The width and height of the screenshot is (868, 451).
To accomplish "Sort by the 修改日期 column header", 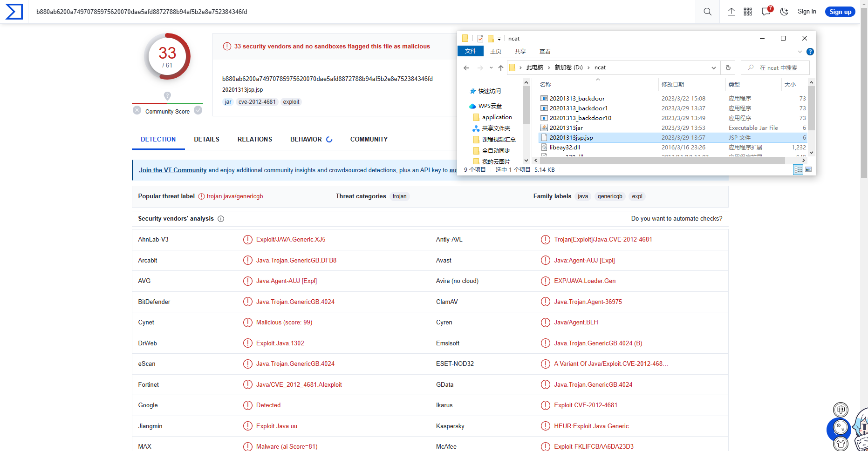I will click(x=673, y=85).
